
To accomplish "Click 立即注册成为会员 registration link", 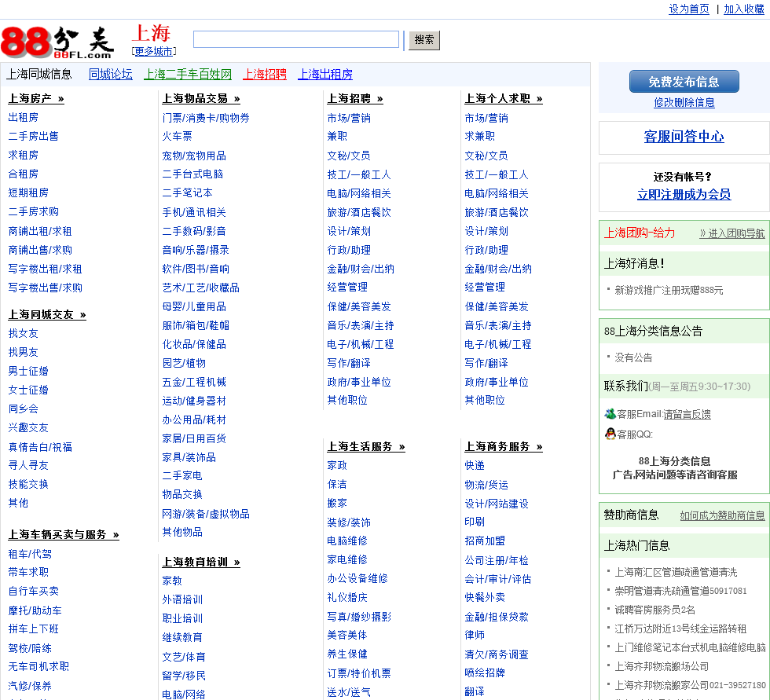I will [x=684, y=194].
